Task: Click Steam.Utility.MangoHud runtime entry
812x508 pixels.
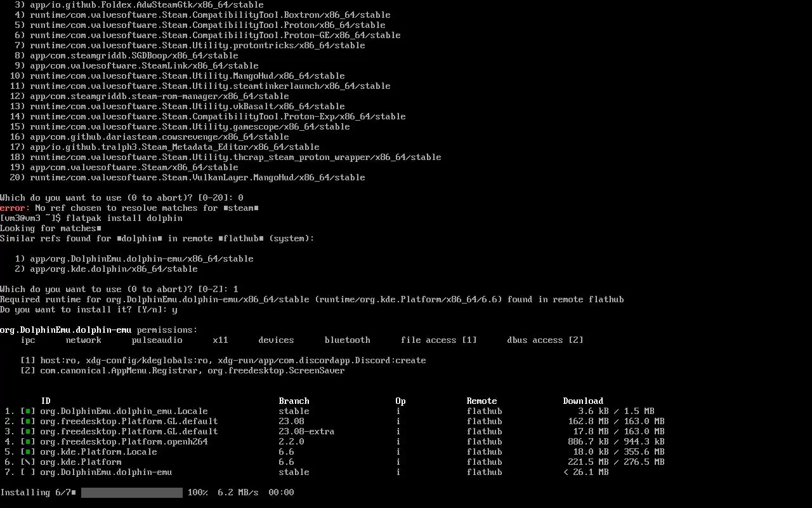Action: coord(187,76)
